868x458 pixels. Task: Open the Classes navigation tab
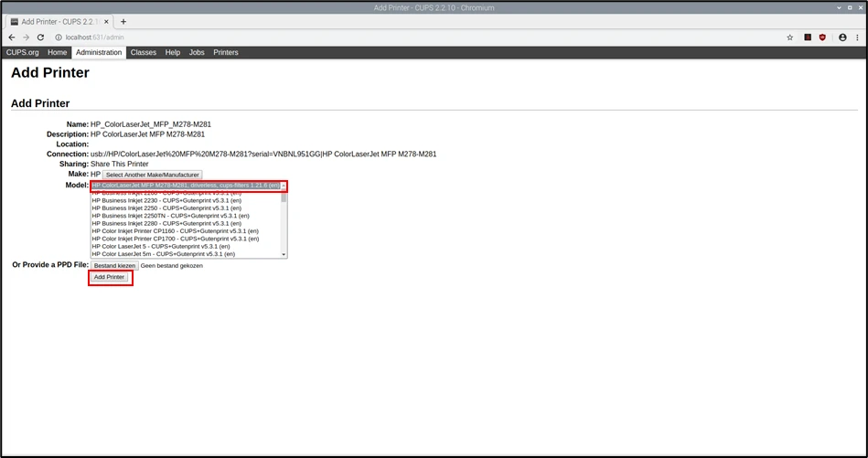[x=144, y=52]
